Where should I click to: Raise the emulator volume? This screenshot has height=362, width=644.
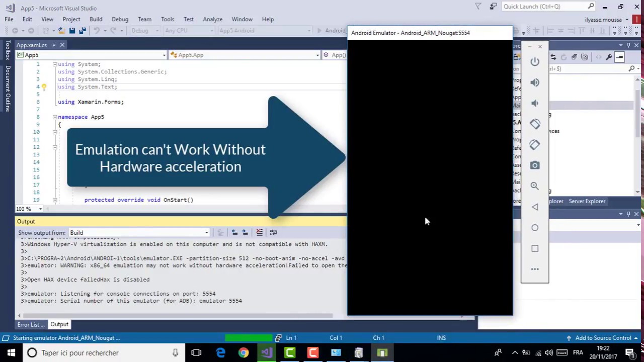click(x=535, y=82)
